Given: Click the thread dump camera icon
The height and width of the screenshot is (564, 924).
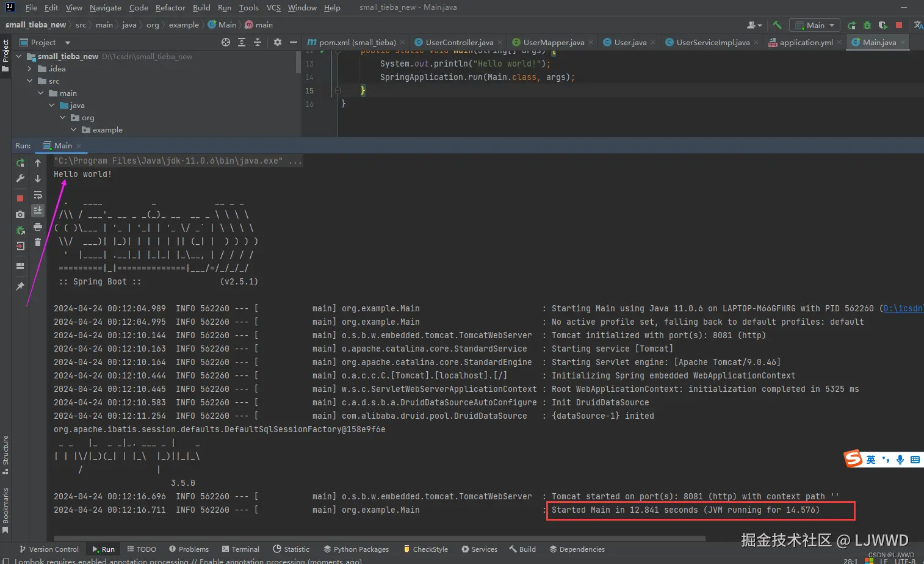Looking at the screenshot, I should coord(20,214).
